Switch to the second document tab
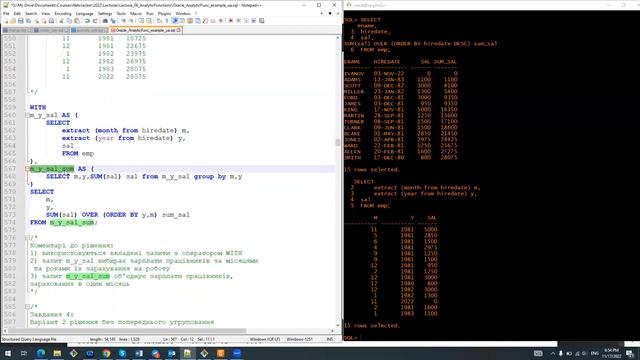640x360 pixels. (51, 30)
